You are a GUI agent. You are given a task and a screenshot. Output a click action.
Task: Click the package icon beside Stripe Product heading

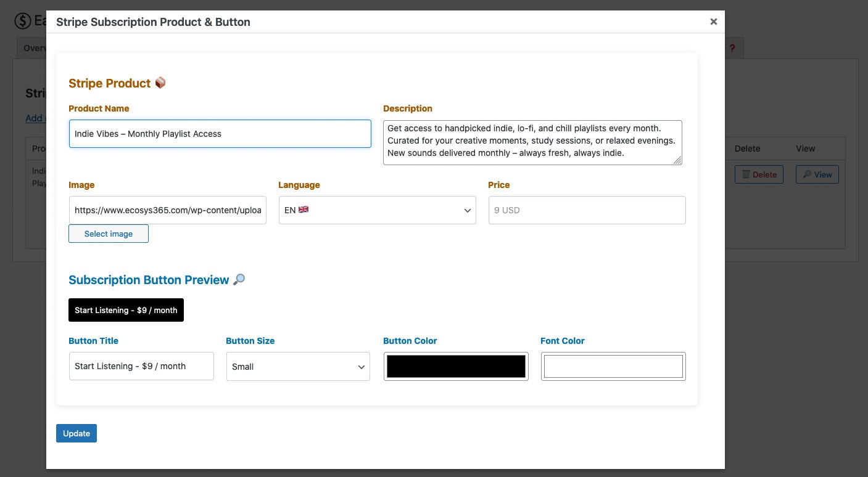[x=160, y=82]
